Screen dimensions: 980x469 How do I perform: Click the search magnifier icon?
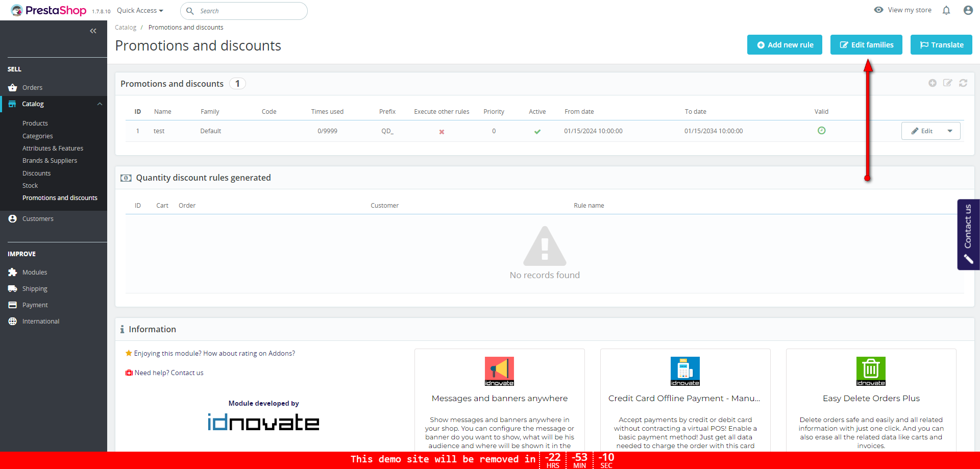190,11
